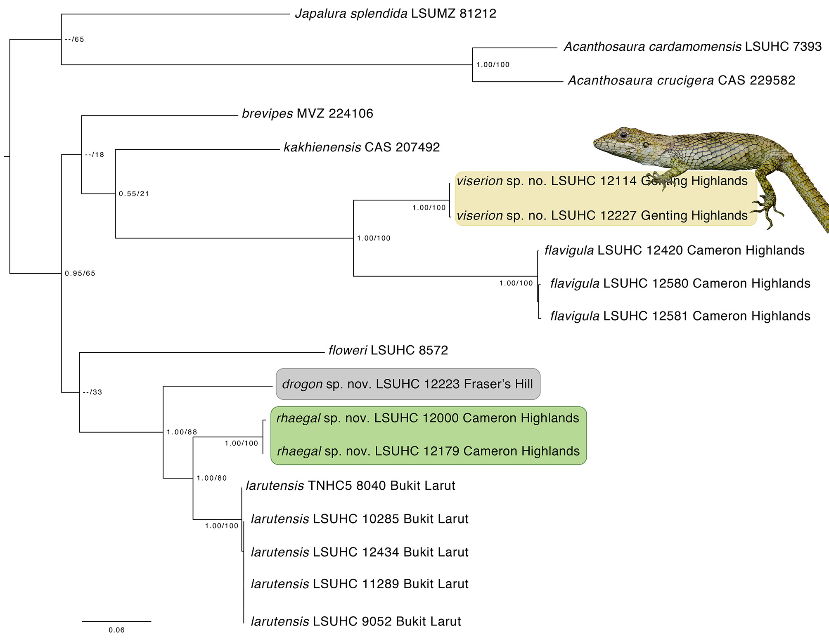Click larutensis TNHC5 8040 Bukit Larut label

351,486
